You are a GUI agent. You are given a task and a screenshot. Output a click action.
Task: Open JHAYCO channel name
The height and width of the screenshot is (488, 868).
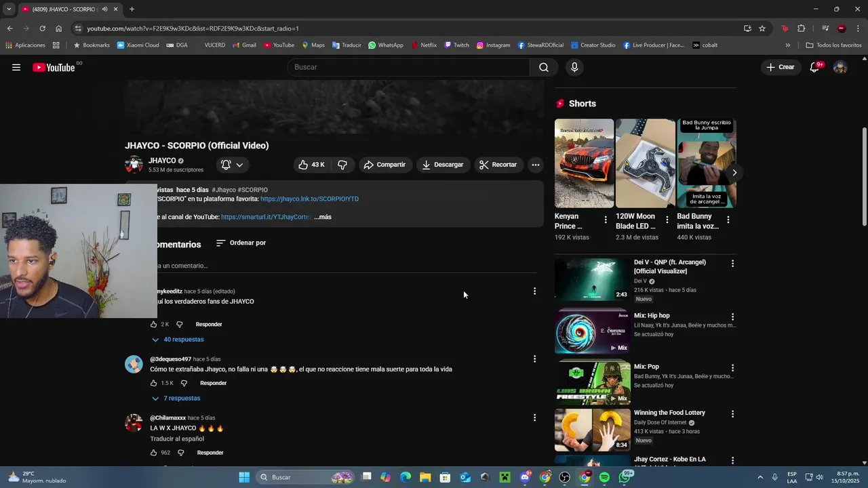[162, 161]
